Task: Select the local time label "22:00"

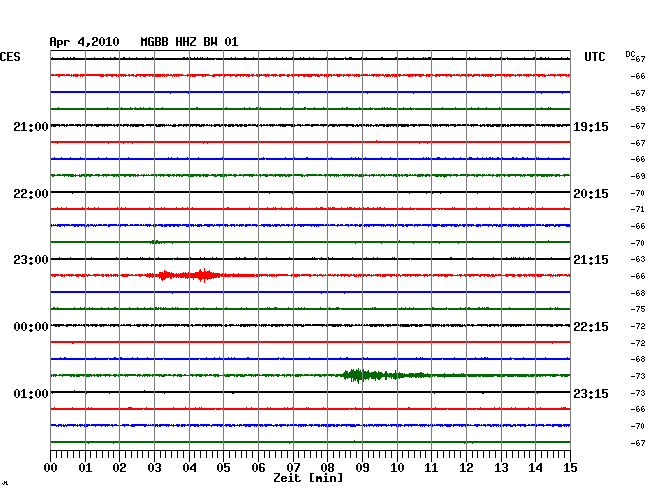Action: (31, 194)
